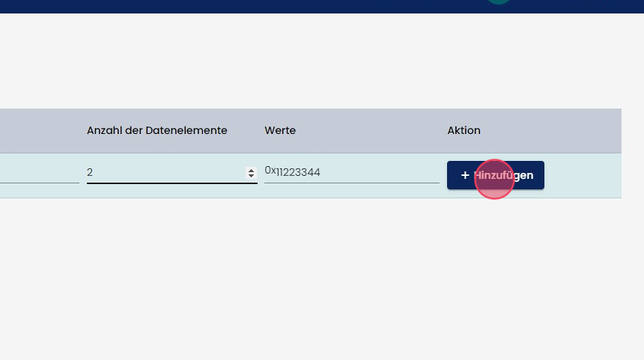Click the Aktion column header
The height and width of the screenshot is (360, 644).
(464, 130)
